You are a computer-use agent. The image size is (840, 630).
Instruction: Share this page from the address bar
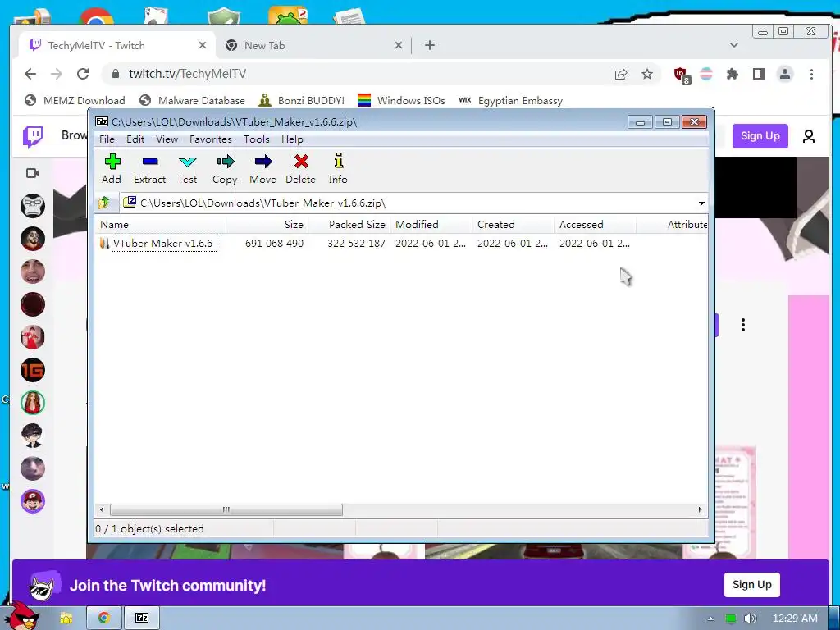[621, 74]
